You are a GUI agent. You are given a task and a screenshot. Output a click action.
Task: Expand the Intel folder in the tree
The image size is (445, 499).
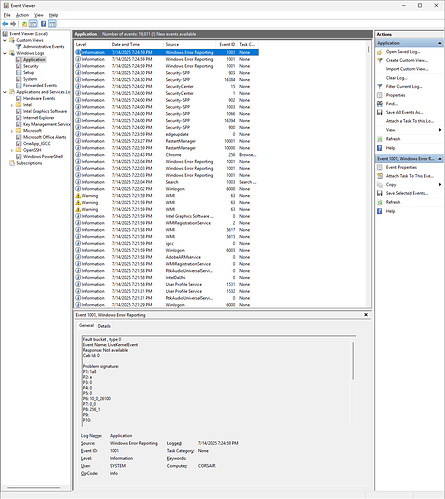[x=12, y=105]
